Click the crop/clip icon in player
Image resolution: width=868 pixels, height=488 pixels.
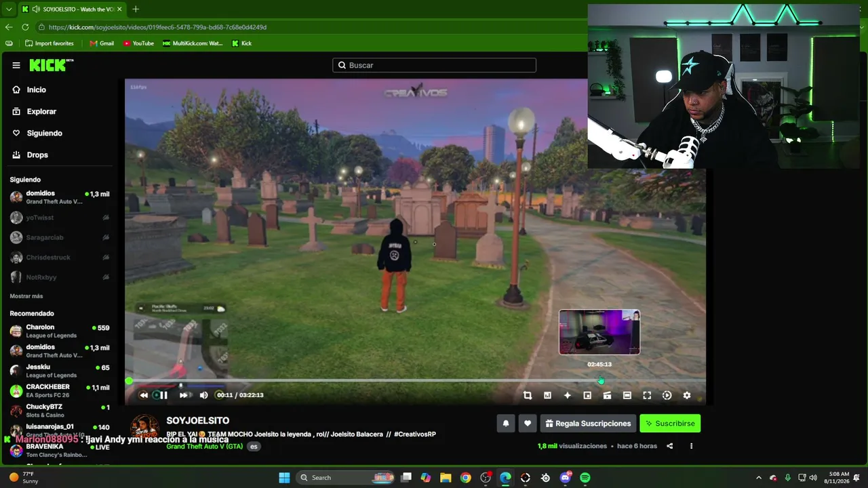pos(528,395)
